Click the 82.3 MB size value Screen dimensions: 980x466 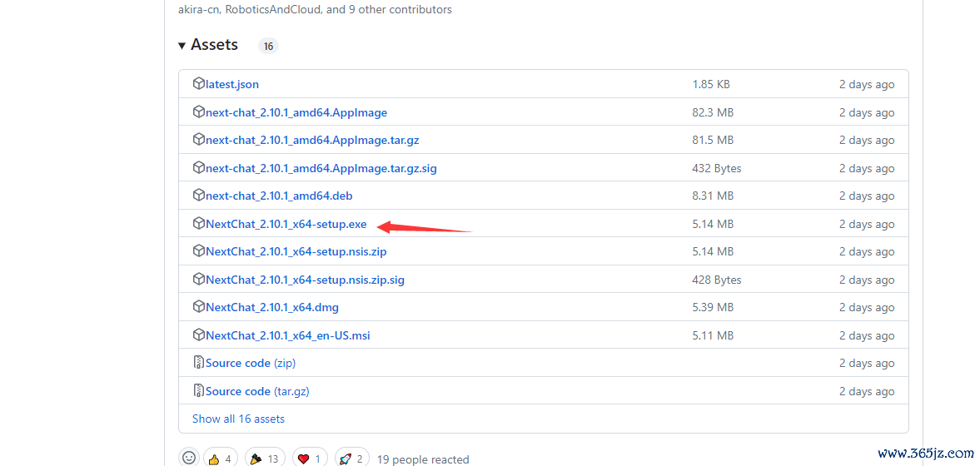pyautogui.click(x=713, y=112)
